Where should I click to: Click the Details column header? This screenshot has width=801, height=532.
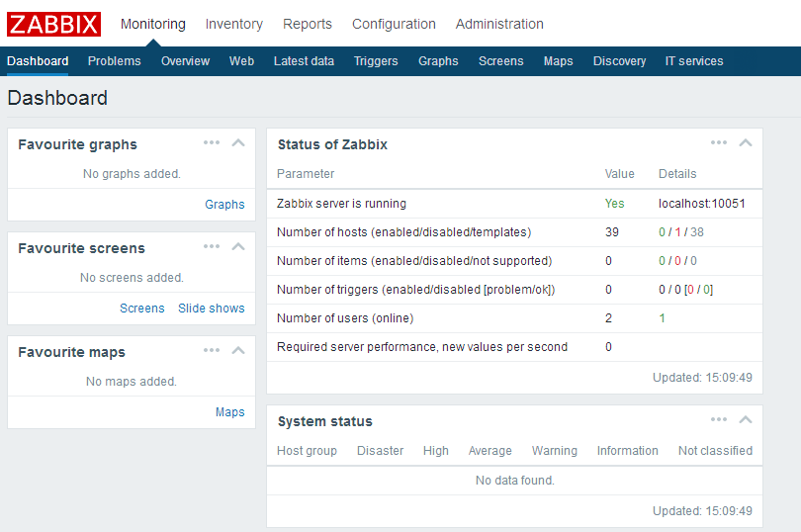coord(677,174)
